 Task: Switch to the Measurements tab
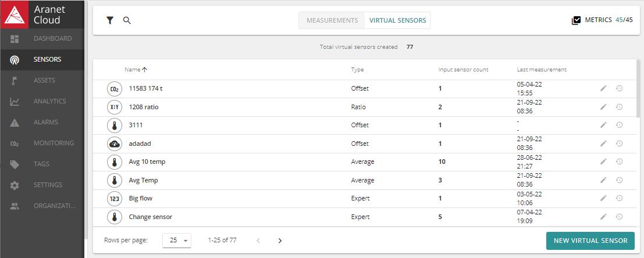click(332, 20)
